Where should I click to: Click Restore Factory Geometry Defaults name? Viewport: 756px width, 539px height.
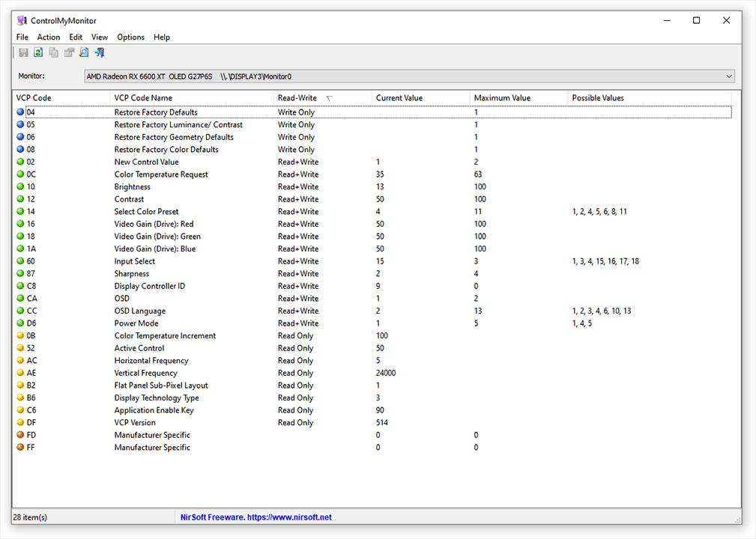pyautogui.click(x=174, y=137)
